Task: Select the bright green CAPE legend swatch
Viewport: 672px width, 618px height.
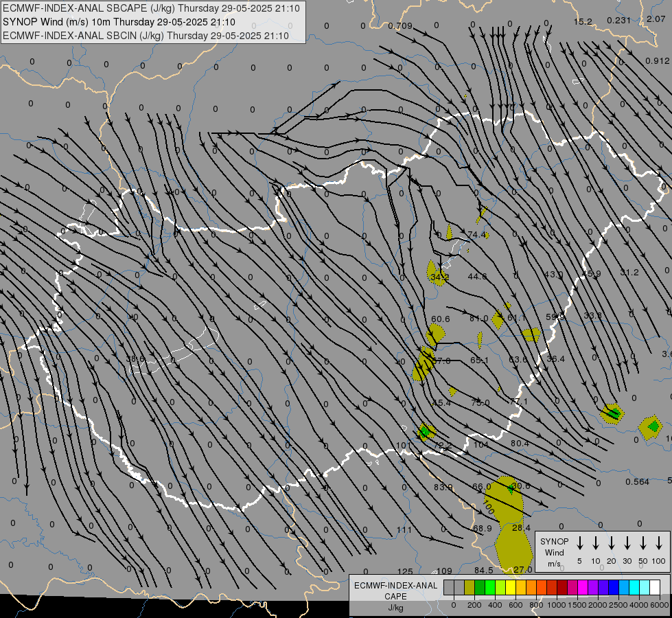Action: (x=490, y=588)
